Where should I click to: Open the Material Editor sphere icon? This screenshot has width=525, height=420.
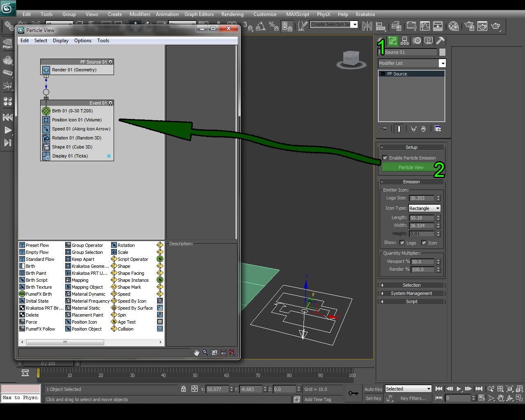453,26
